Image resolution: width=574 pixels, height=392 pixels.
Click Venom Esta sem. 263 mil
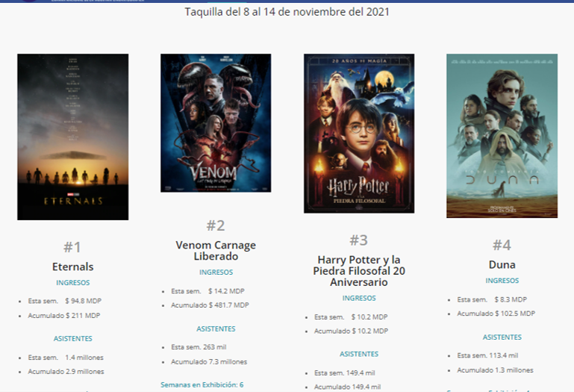[x=199, y=347]
